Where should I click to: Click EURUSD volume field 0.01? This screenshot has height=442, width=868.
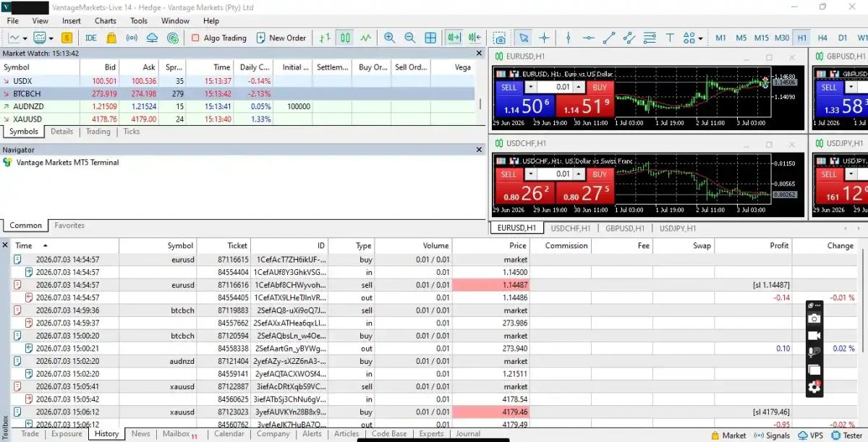point(556,88)
